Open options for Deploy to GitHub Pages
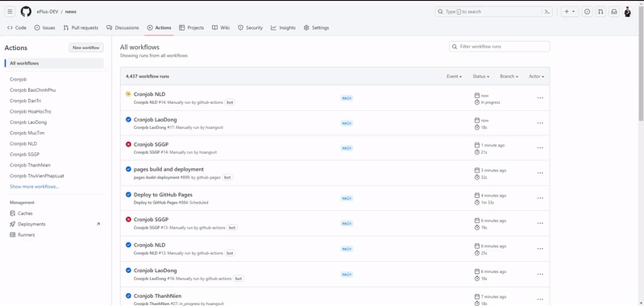 [540, 198]
